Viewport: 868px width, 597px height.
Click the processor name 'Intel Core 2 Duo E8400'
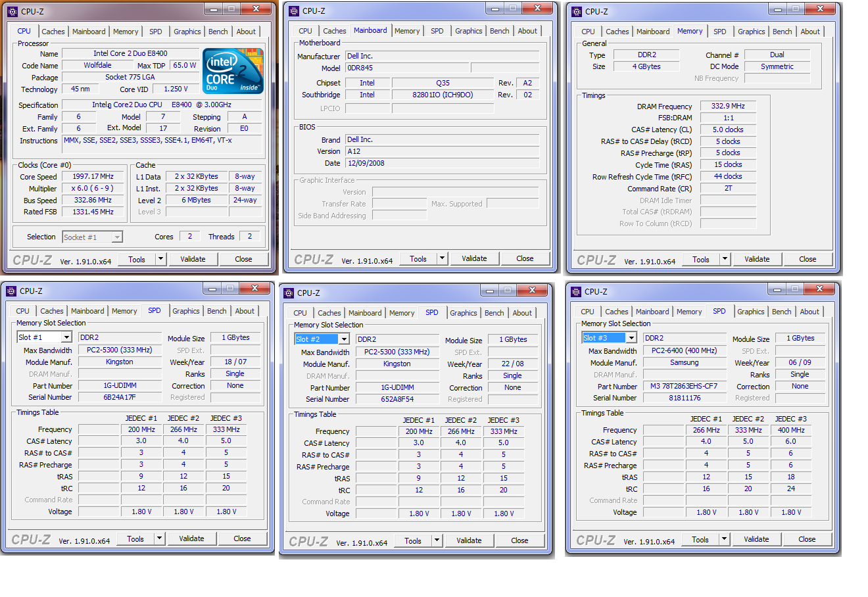point(130,53)
